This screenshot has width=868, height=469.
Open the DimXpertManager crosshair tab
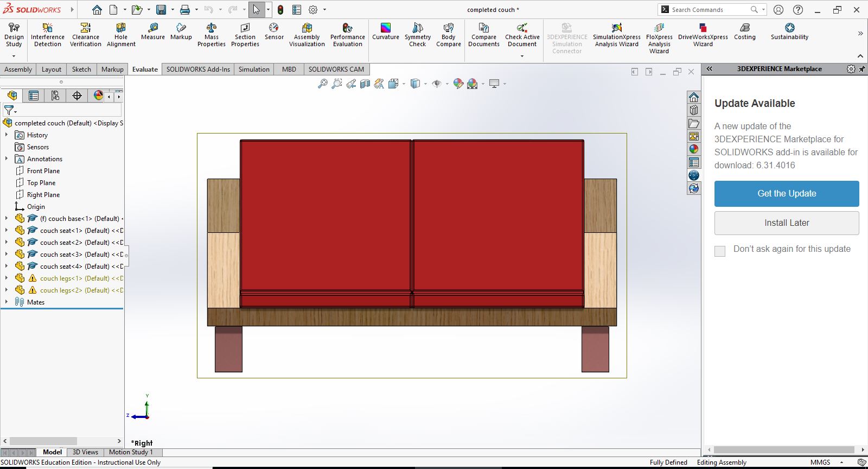(x=77, y=96)
